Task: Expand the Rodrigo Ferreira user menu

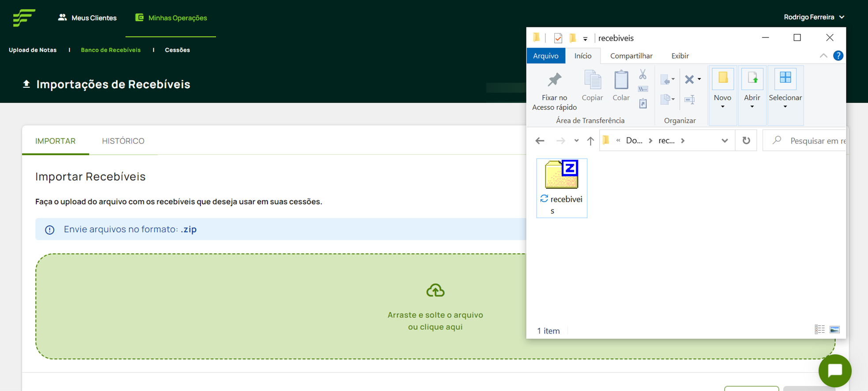Action: point(814,17)
